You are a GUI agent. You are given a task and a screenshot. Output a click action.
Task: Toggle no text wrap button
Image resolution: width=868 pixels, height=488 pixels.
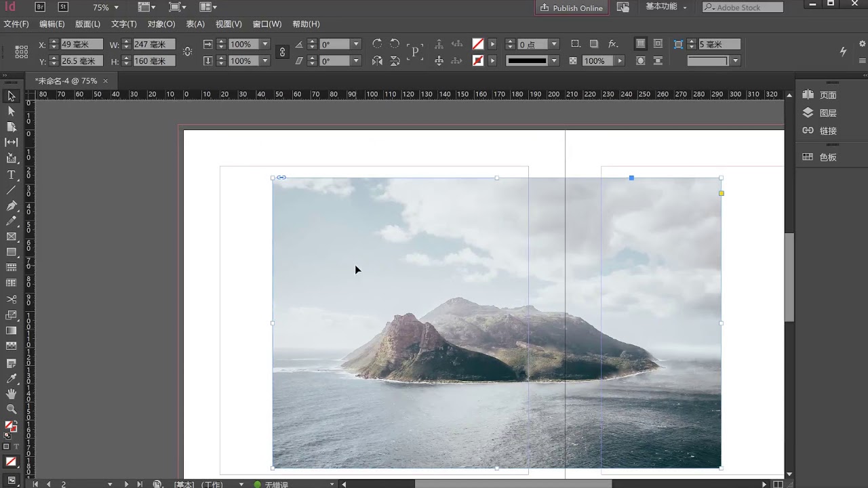pyautogui.click(x=640, y=44)
